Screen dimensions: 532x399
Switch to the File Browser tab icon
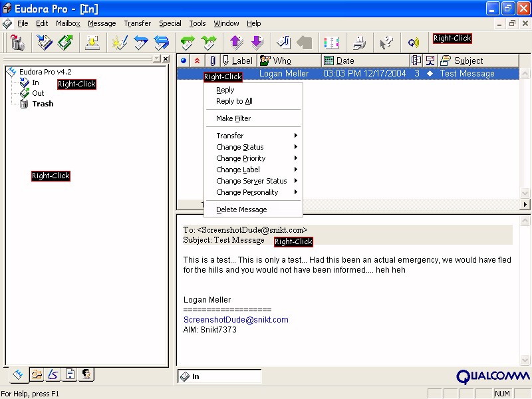coord(37,374)
